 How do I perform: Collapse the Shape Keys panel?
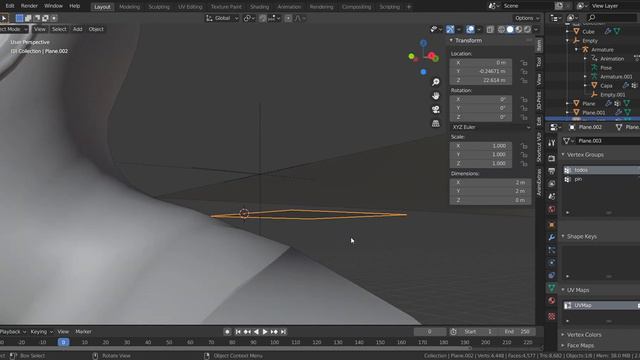coord(563,236)
